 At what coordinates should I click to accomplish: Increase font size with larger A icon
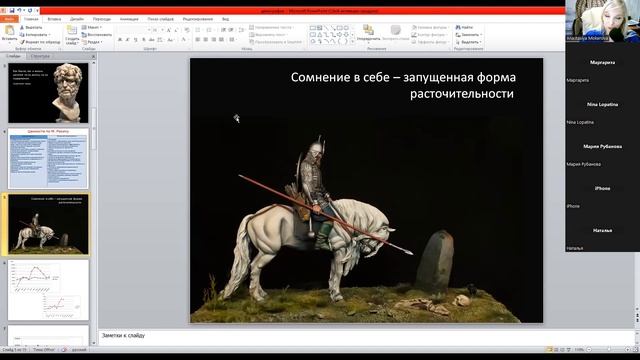point(169,30)
